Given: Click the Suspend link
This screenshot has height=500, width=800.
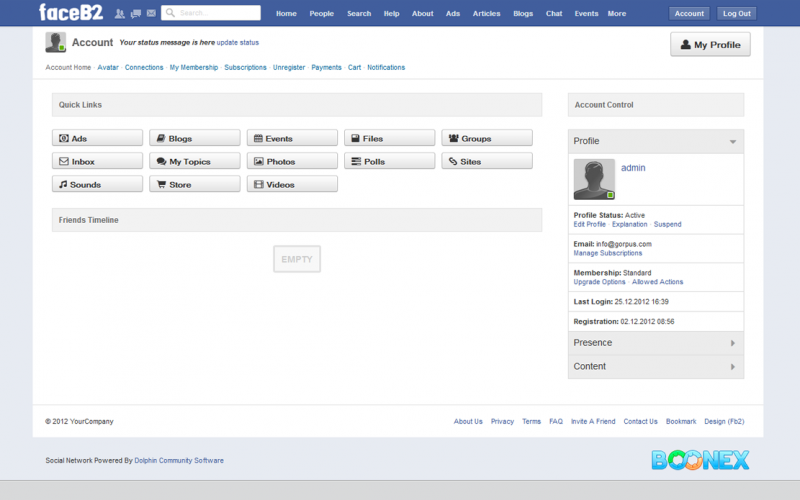Looking at the screenshot, I should (x=667, y=224).
